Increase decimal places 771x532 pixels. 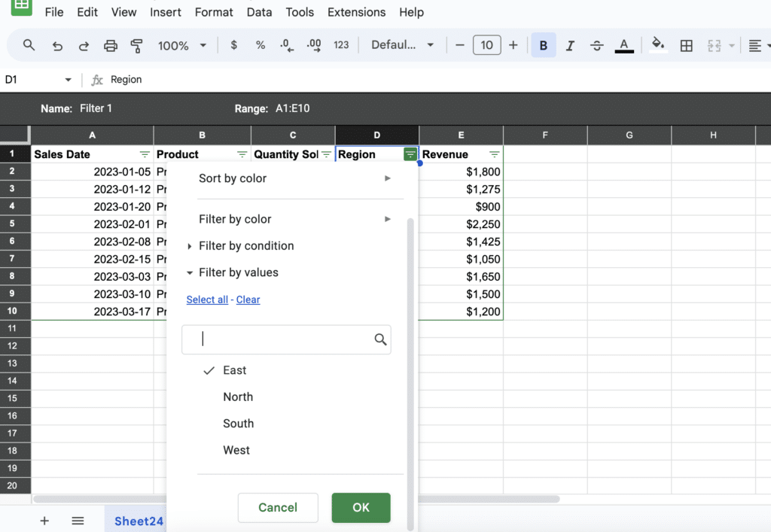pos(314,45)
